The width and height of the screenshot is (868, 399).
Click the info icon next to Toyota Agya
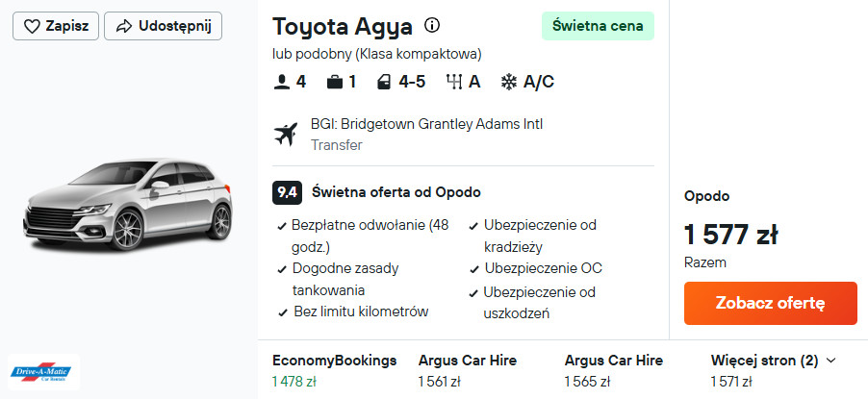pos(432,25)
